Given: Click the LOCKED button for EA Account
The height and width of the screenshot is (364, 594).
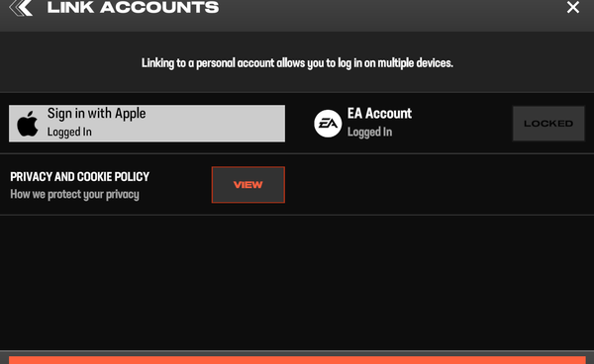Looking at the screenshot, I should coord(548,124).
